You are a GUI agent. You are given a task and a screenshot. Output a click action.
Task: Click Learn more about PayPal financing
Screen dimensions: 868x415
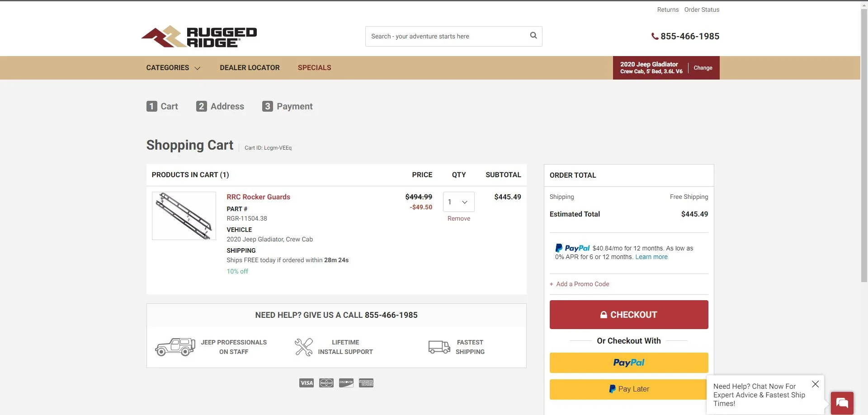(x=651, y=257)
